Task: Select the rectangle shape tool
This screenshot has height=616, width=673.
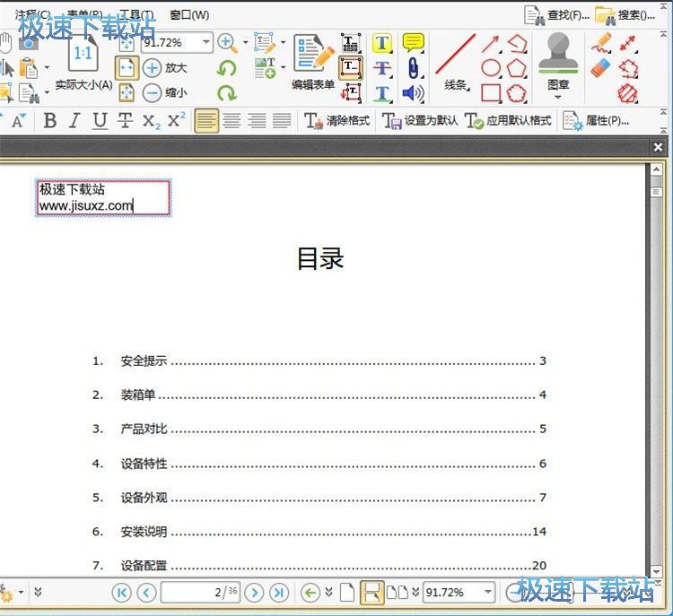Action: tap(491, 93)
